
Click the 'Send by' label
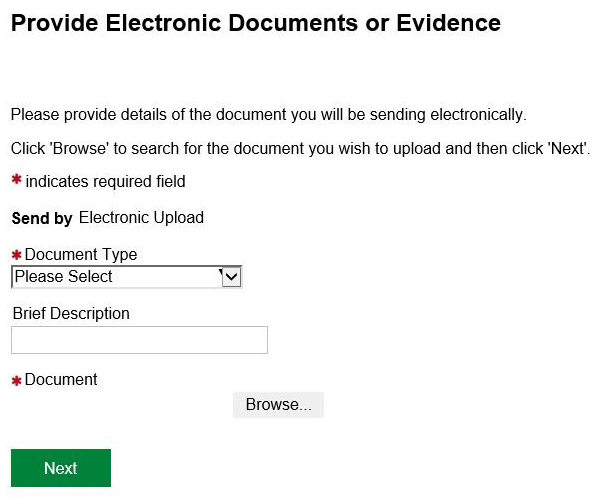(x=41, y=218)
